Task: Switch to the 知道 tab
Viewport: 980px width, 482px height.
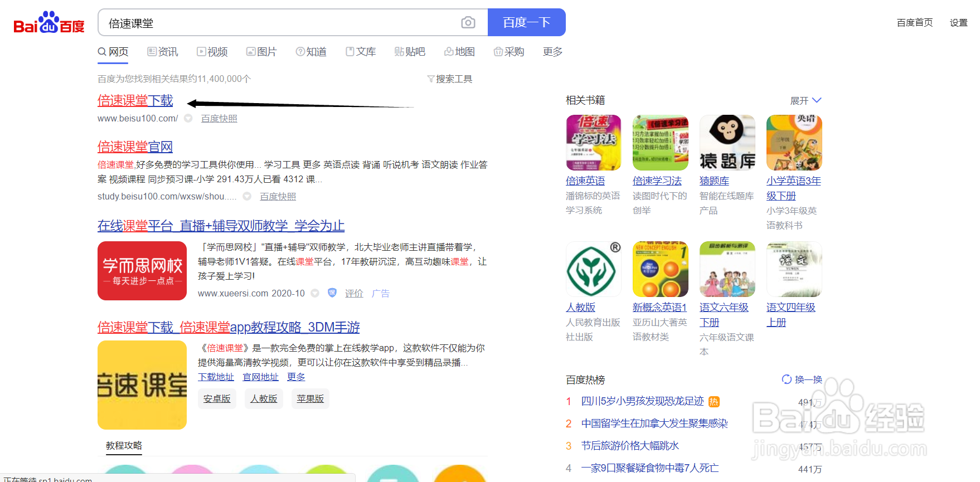Action: coord(311,52)
